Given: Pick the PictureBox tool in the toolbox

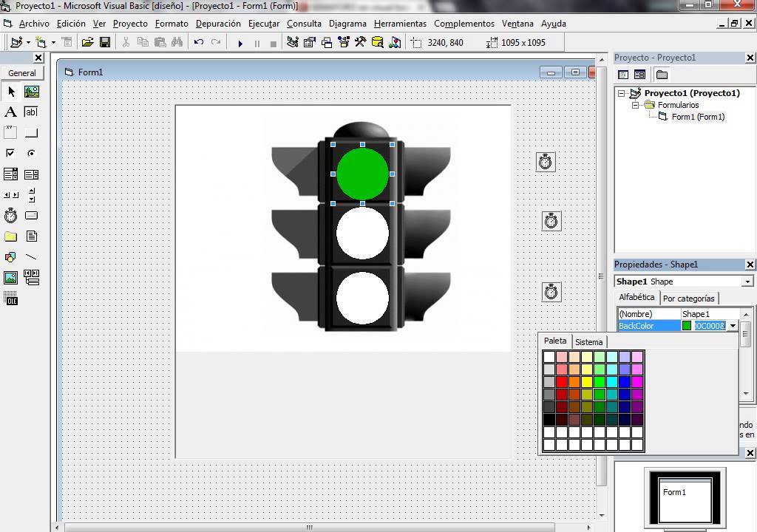Looking at the screenshot, I should pyautogui.click(x=31, y=92).
